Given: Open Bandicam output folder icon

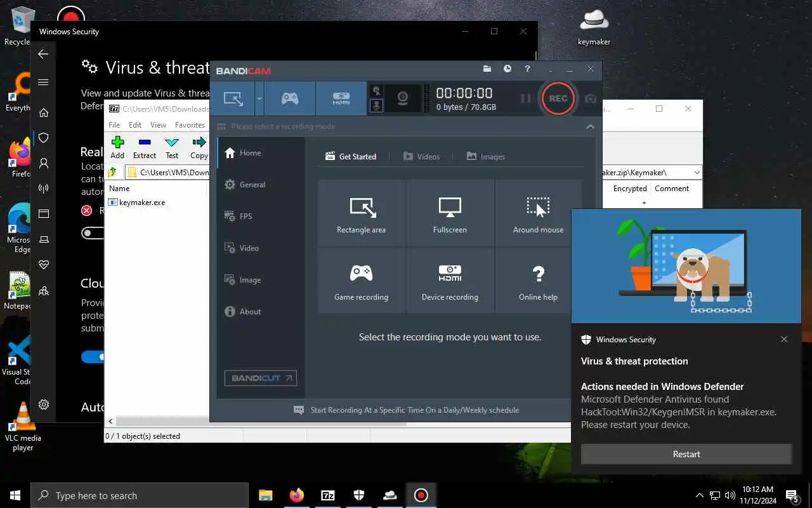Looking at the screenshot, I should pos(487,69).
